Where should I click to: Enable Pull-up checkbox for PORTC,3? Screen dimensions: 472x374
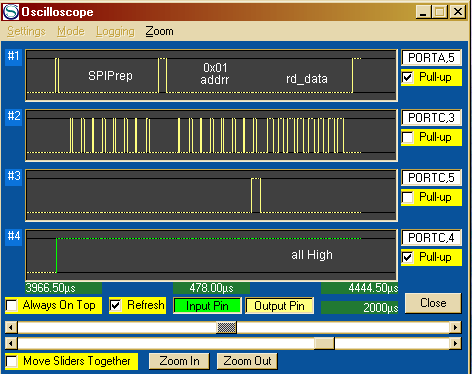408,137
